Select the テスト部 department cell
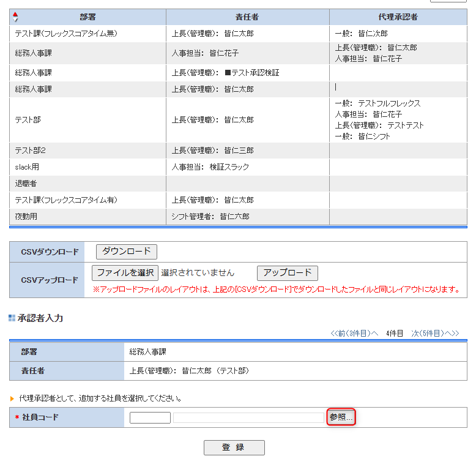 click(x=87, y=120)
